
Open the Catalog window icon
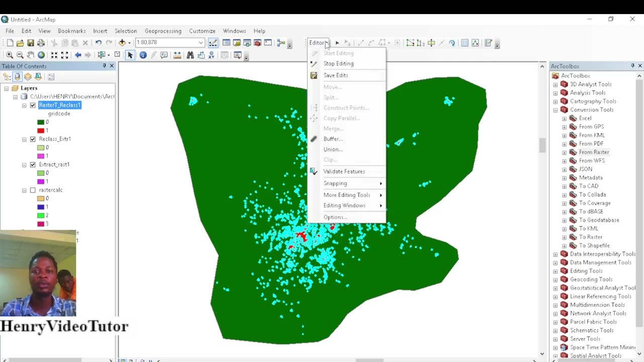[x=236, y=43]
